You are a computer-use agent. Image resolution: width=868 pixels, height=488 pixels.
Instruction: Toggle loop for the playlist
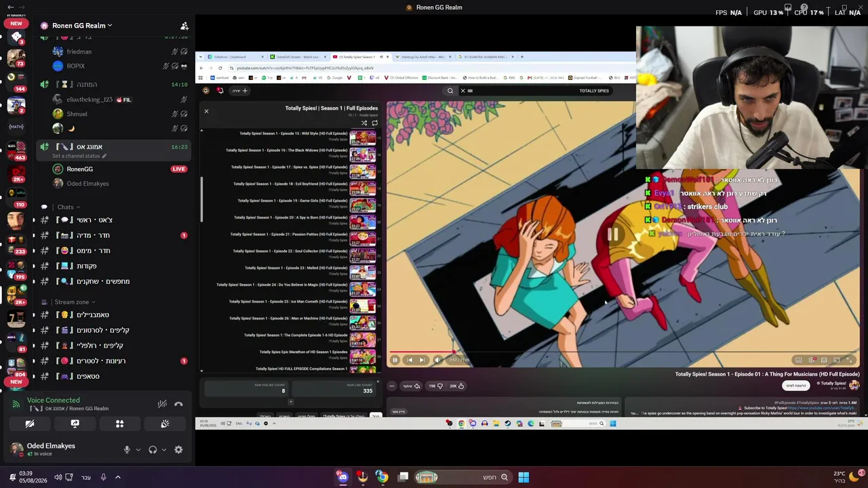374,123
